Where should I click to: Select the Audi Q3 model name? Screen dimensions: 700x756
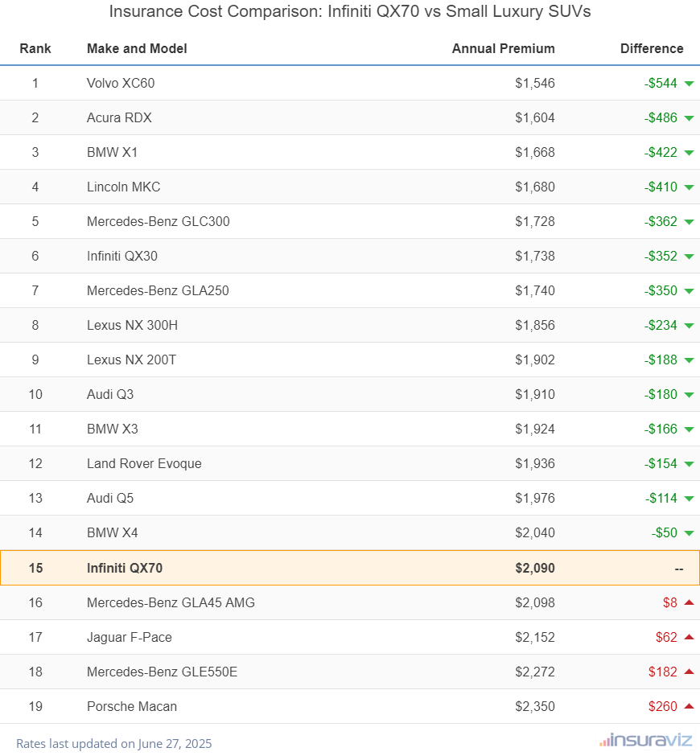110,395
